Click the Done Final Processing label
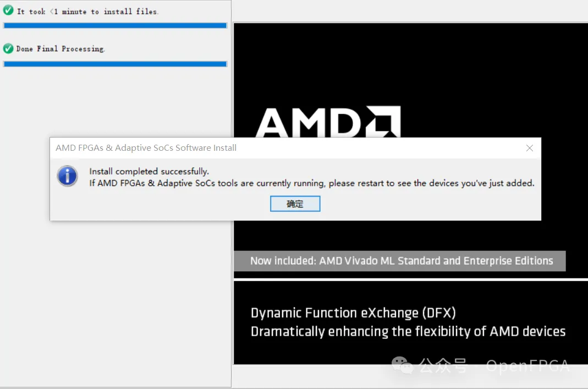The height and width of the screenshot is (389, 588). pos(61,49)
